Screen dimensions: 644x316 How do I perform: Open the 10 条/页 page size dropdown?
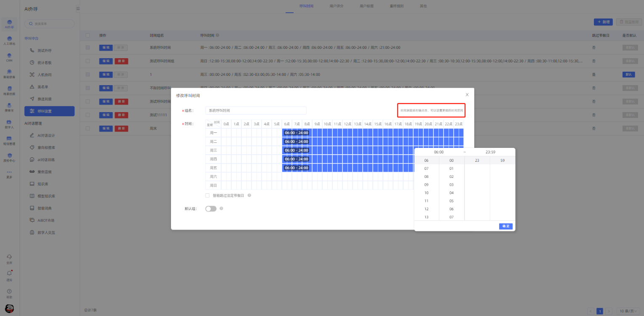click(628, 311)
